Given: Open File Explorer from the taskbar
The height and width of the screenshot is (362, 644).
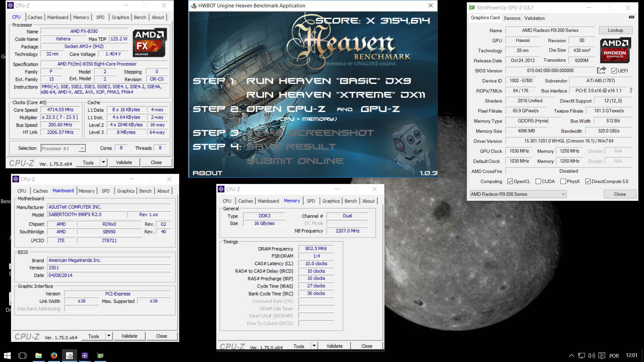Looking at the screenshot, I should tap(39, 355).
